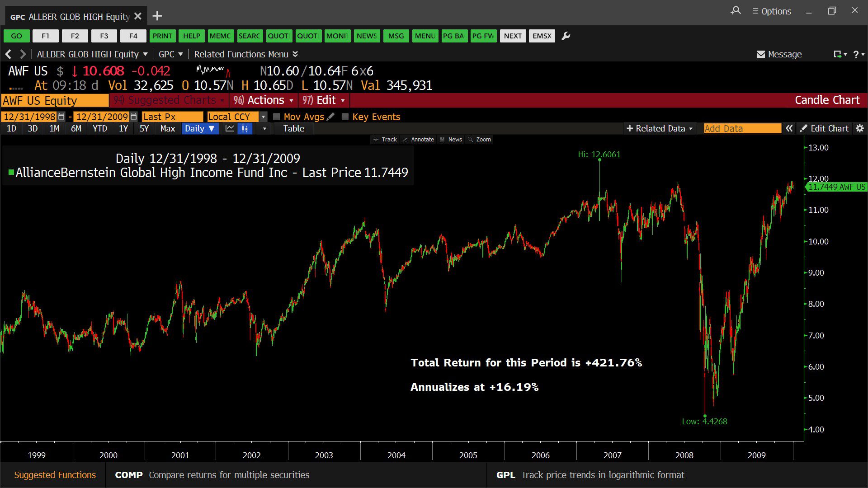Activate the Track crosshair toggle
The width and height of the screenshot is (868, 488).
[x=385, y=140]
